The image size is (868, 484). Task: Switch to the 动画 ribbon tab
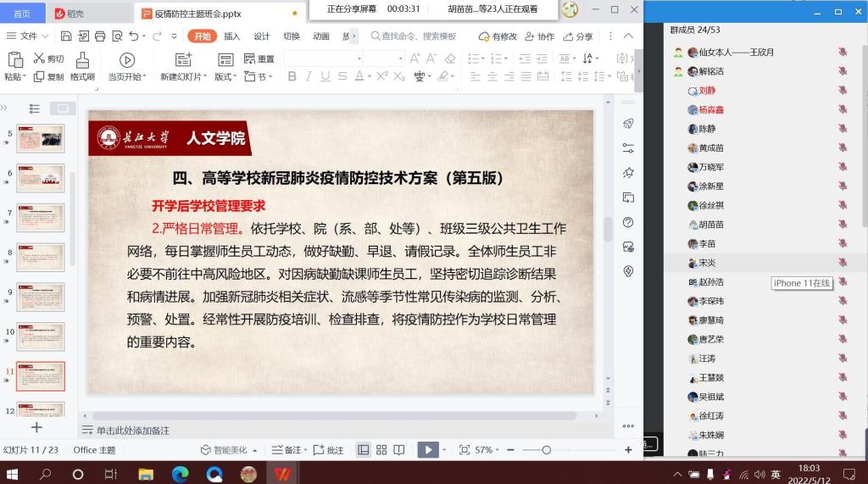(320, 36)
